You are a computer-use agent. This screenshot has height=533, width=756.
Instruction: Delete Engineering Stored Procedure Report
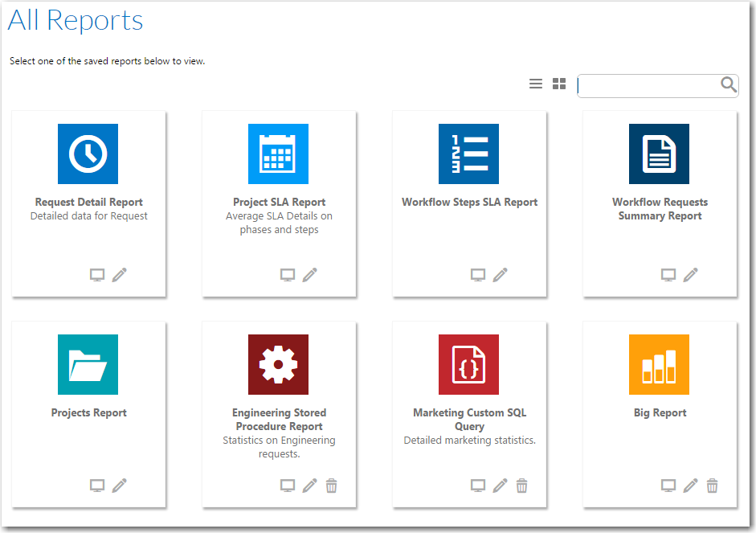[x=331, y=486]
